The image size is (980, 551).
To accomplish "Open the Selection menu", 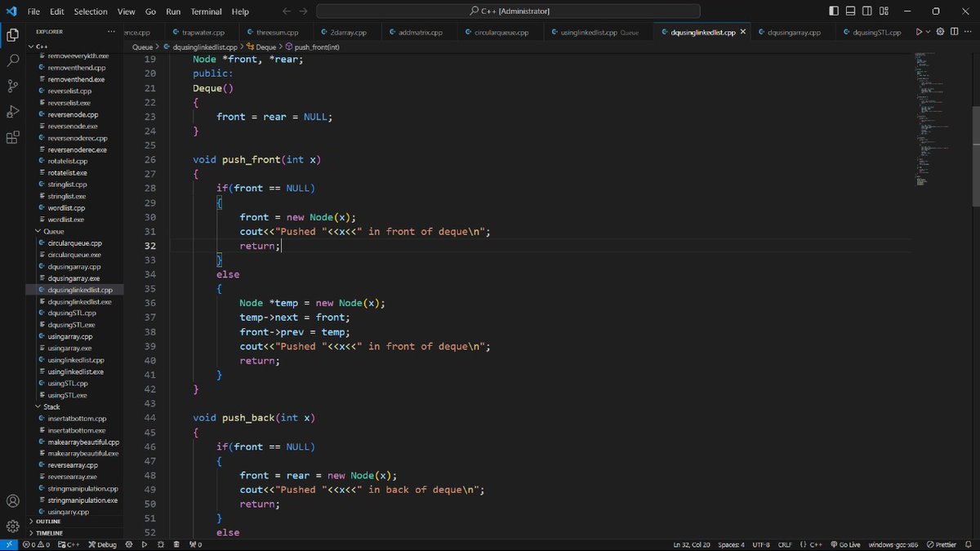I will pos(91,11).
